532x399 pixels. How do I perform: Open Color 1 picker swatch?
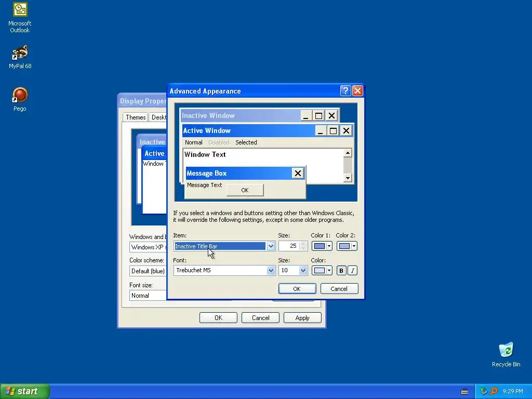click(322, 246)
